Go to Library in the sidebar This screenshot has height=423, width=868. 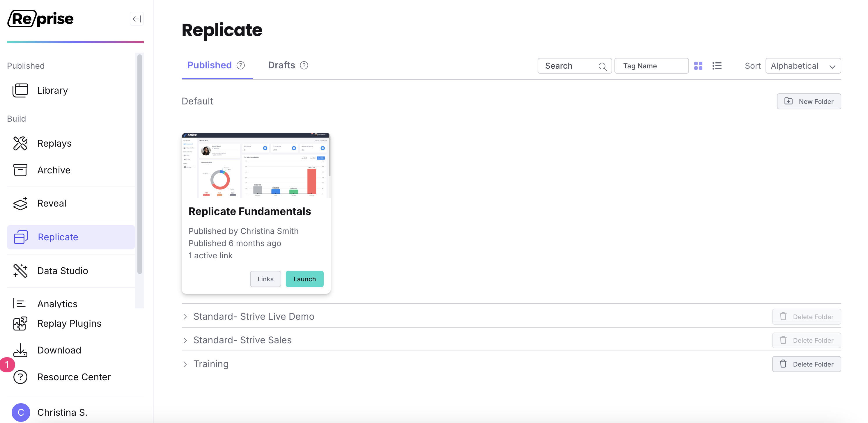pyautogui.click(x=53, y=90)
